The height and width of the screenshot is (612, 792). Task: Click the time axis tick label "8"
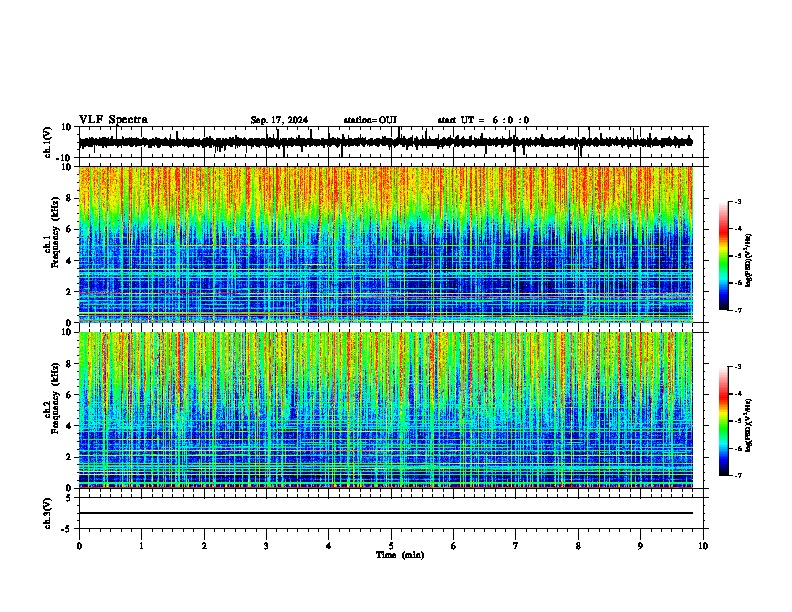(578, 546)
